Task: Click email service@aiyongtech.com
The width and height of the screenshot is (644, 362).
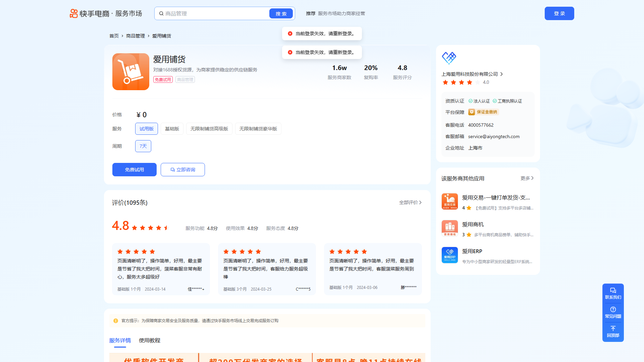Action: (494, 136)
